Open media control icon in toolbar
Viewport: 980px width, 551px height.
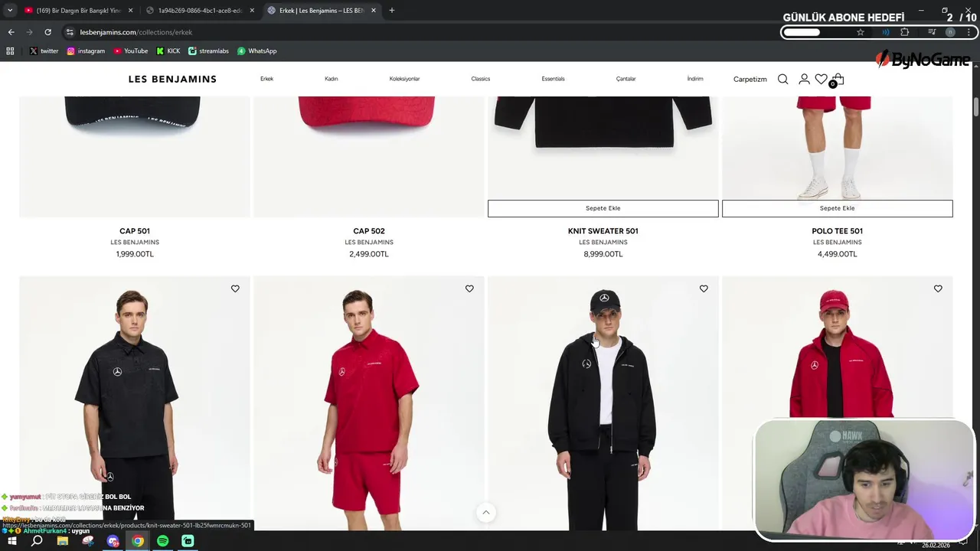pyautogui.click(x=932, y=32)
